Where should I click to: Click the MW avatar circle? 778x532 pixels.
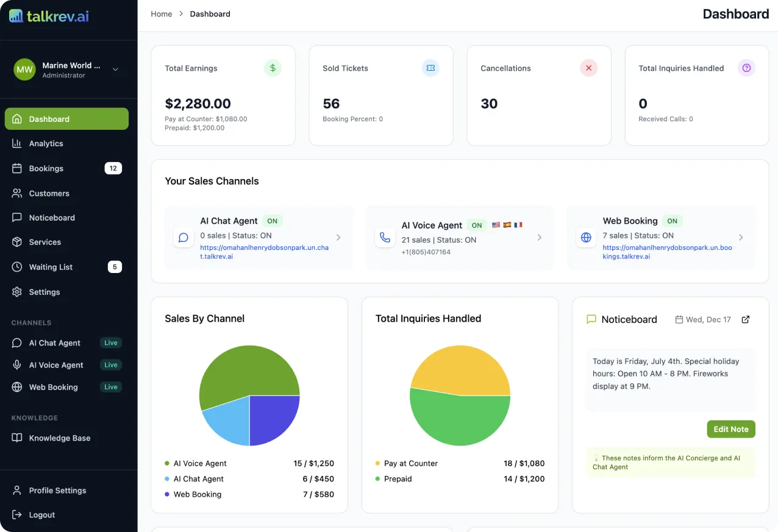[24, 69]
